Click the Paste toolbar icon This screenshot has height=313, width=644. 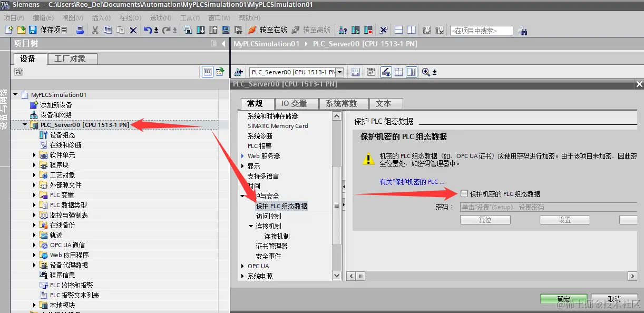[x=120, y=30]
